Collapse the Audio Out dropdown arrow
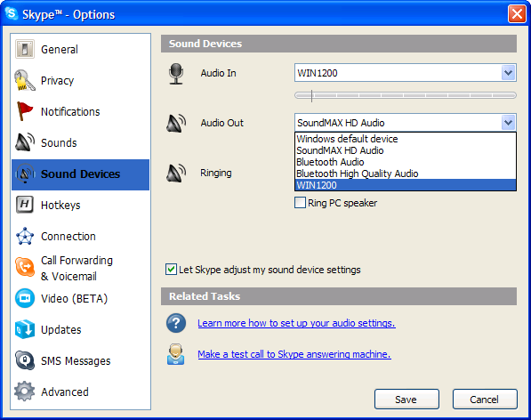The height and width of the screenshot is (420, 531). pos(508,122)
